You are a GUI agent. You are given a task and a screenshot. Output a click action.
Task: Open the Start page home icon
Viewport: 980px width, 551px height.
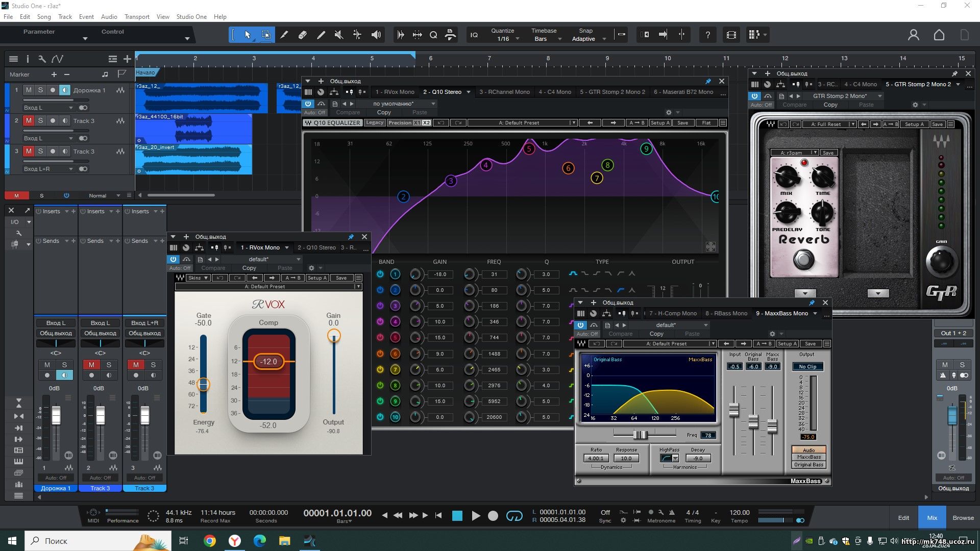tap(939, 35)
